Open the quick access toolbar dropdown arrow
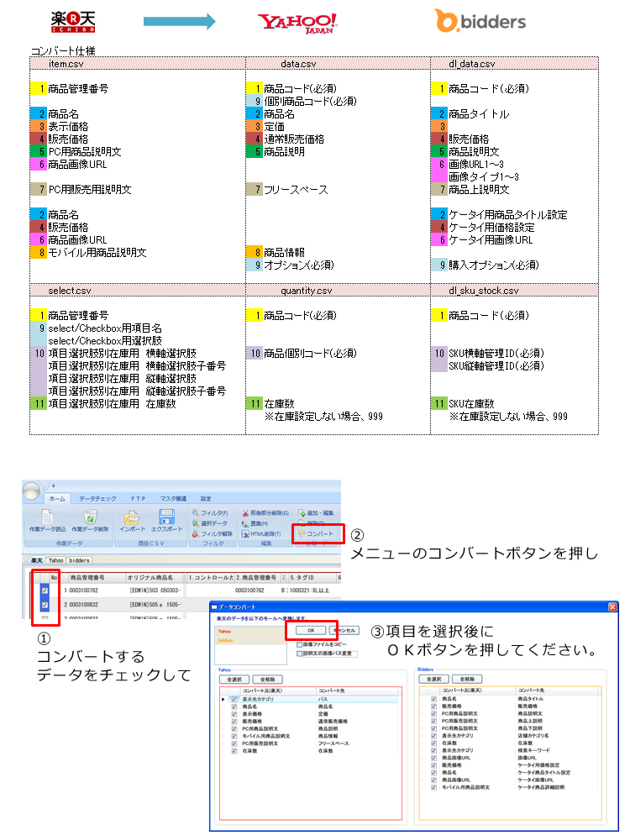The image size is (630, 840). click(53, 486)
